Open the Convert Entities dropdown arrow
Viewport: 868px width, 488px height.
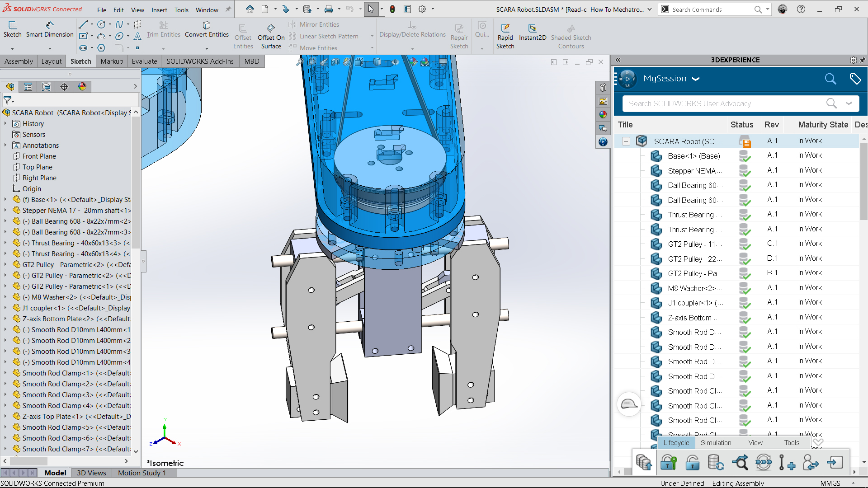[207, 48]
